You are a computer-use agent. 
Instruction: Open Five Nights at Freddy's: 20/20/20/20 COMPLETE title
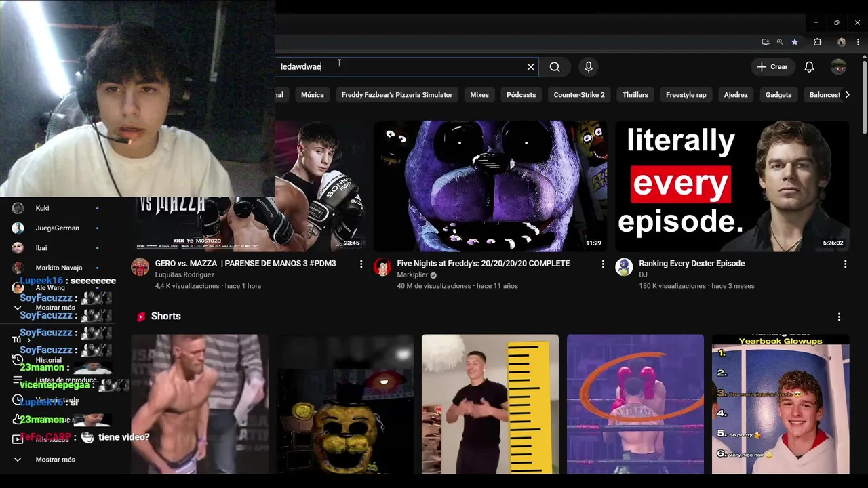click(x=484, y=264)
